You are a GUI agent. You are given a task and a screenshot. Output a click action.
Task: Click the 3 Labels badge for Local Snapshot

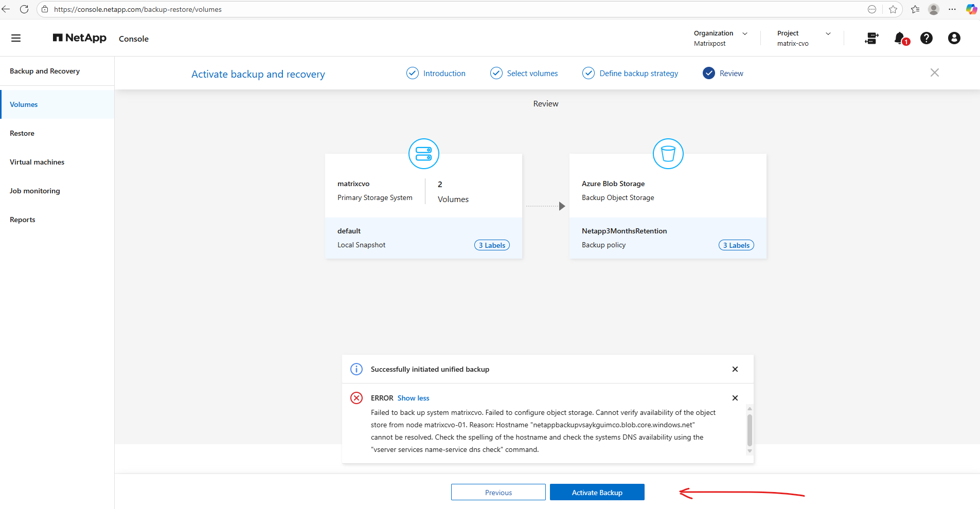[492, 245]
